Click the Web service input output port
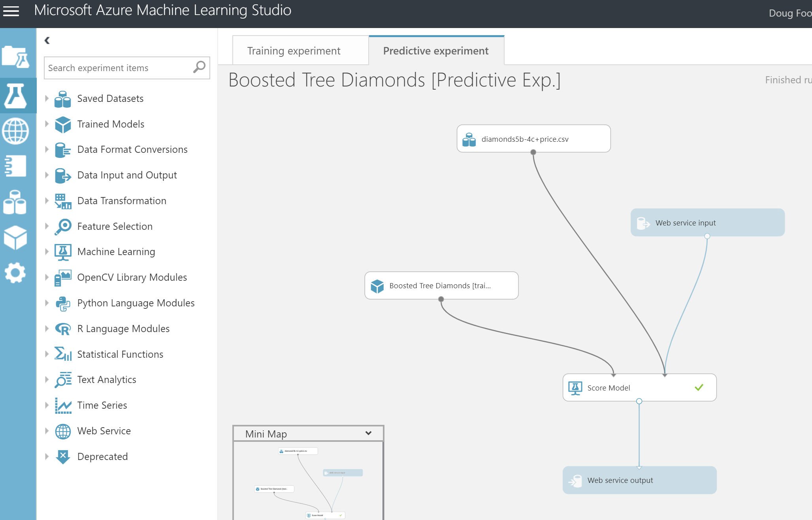 707,236
